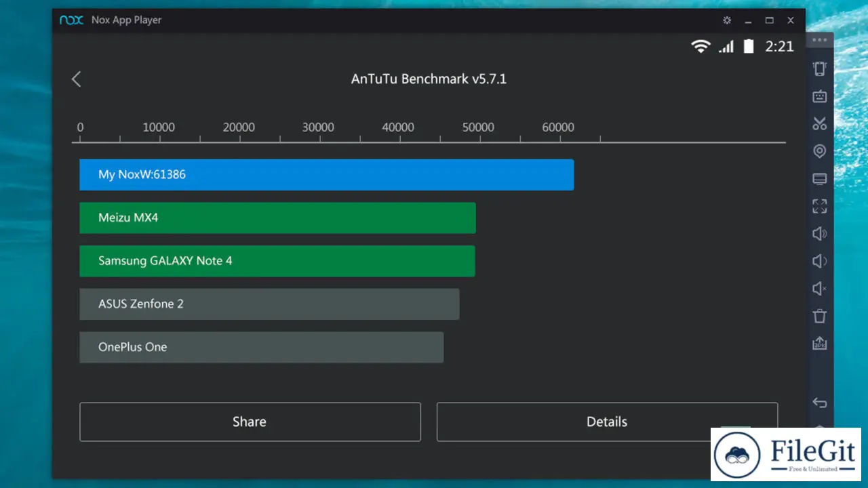Click the signal strength icon
This screenshot has width=868, height=488.
pyautogui.click(x=726, y=46)
